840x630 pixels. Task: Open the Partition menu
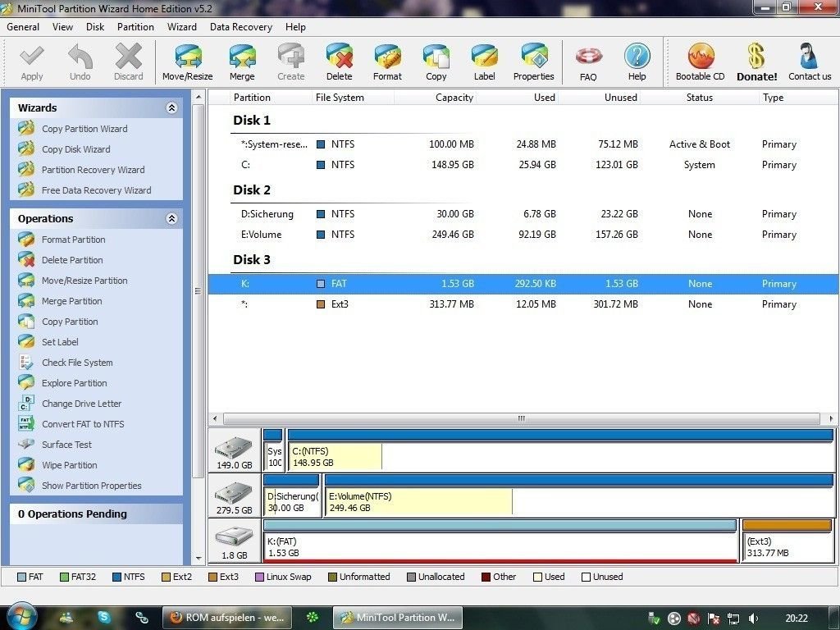tap(135, 27)
